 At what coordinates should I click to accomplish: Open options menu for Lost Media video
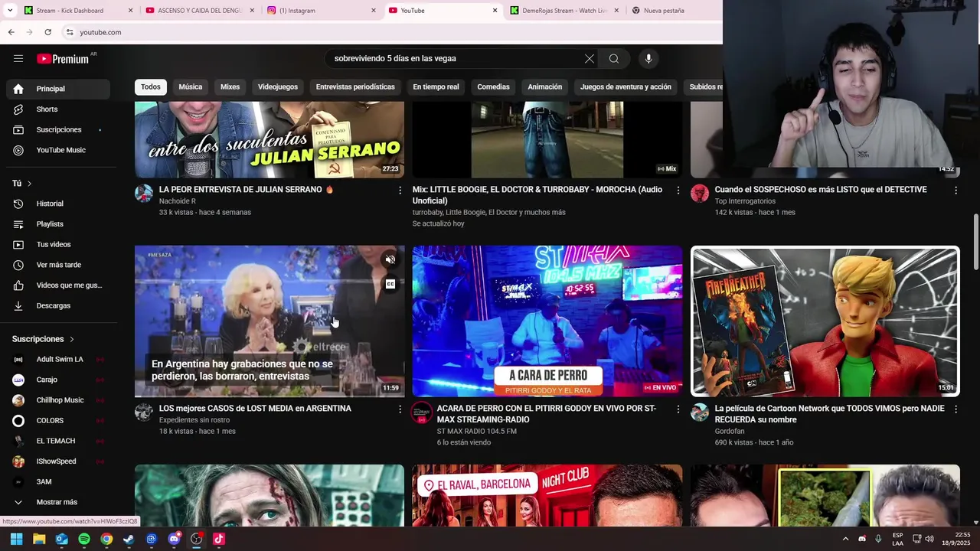[400, 409]
